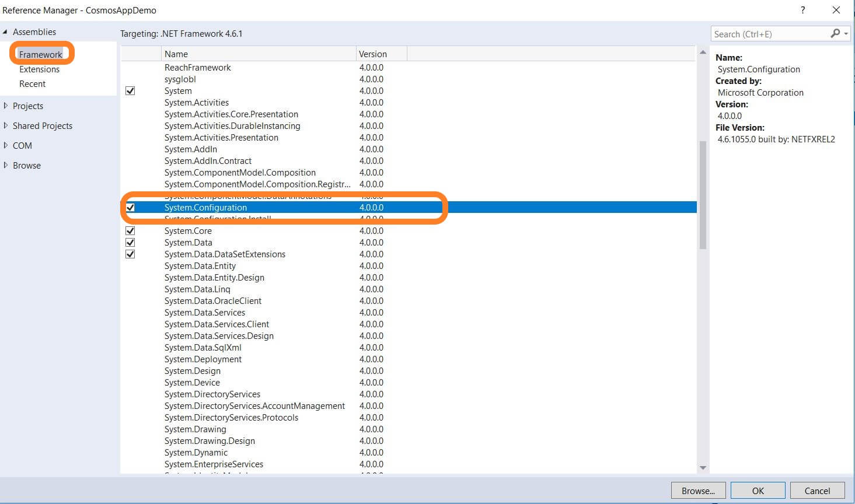Select the sysglobl assembly row
The width and height of the screenshot is (855, 504).
[x=409, y=79]
